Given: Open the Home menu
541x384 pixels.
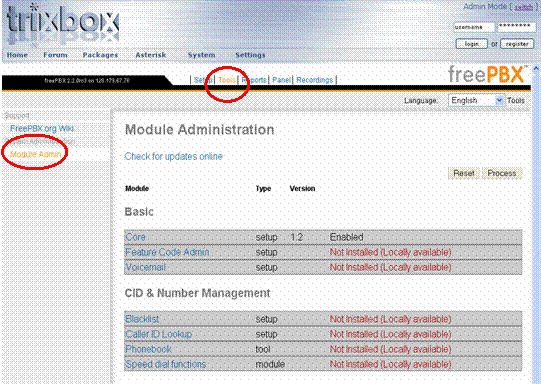Looking at the screenshot, I should point(17,55).
